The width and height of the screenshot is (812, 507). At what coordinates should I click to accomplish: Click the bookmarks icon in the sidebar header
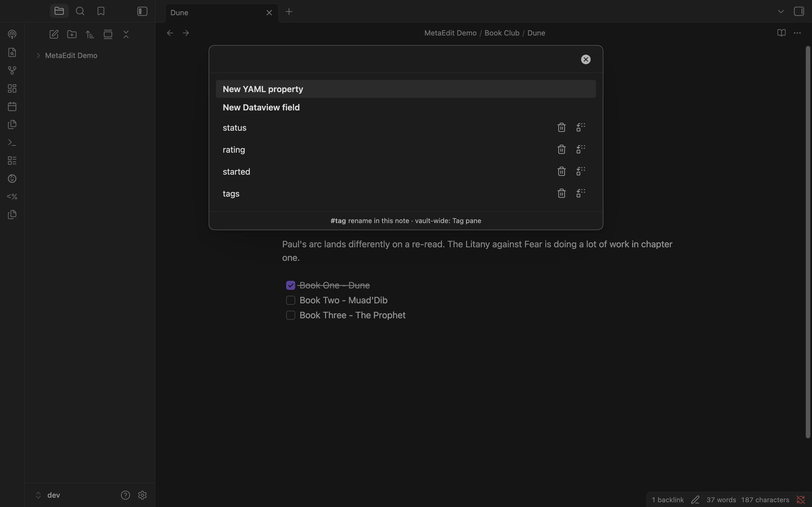pyautogui.click(x=101, y=11)
